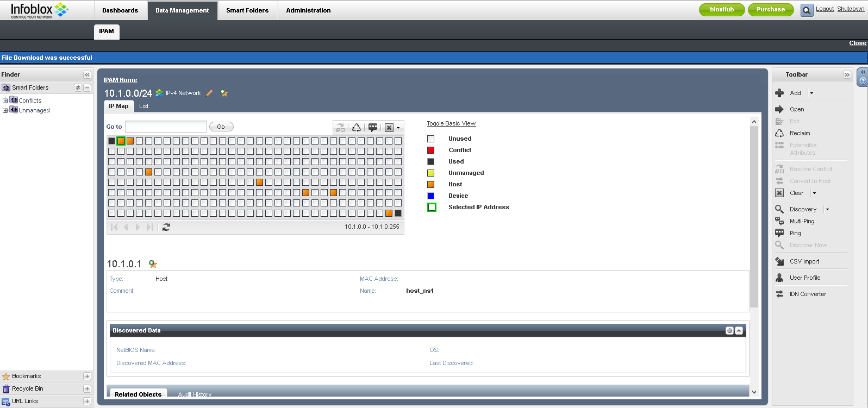This screenshot has width=868, height=408.
Task: Click the reclaim icon above IP map
Action: coord(357,128)
